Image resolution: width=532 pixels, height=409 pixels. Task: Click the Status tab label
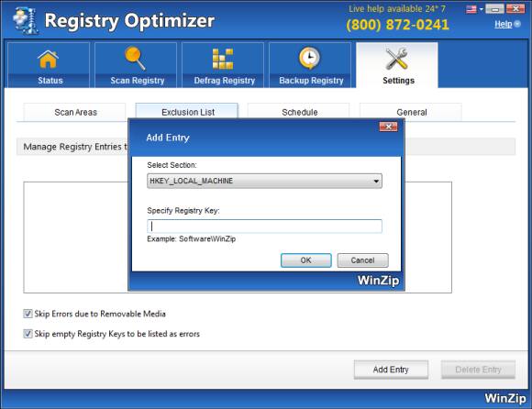click(50, 81)
